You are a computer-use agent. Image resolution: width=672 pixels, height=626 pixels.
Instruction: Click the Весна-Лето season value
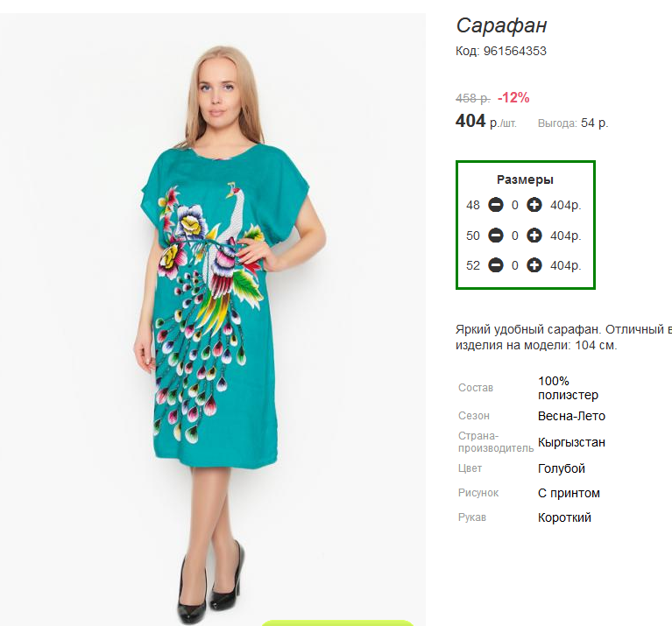click(571, 416)
